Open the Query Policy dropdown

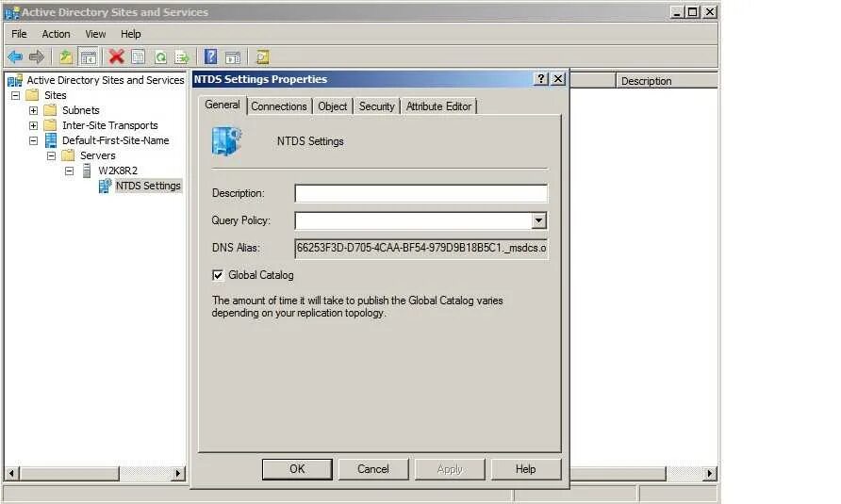click(539, 220)
